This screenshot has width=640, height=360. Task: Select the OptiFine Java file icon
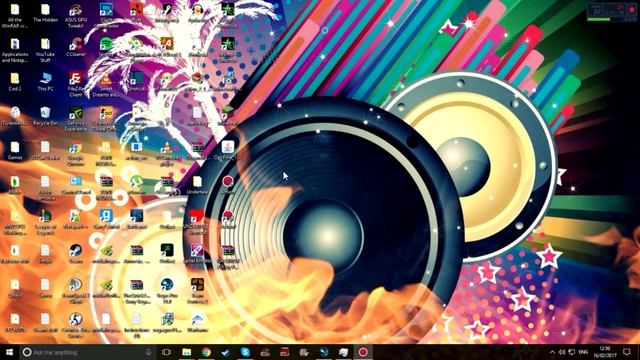(x=228, y=150)
